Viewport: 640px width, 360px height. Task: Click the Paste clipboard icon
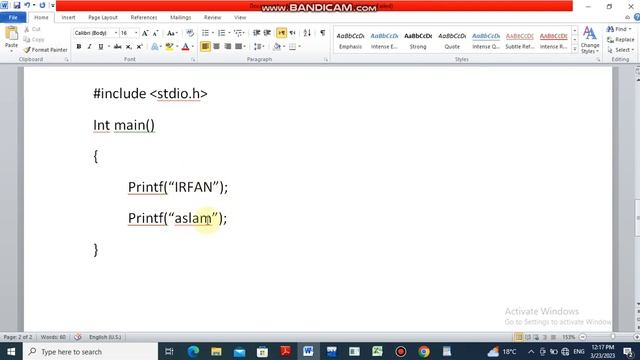tap(11, 33)
